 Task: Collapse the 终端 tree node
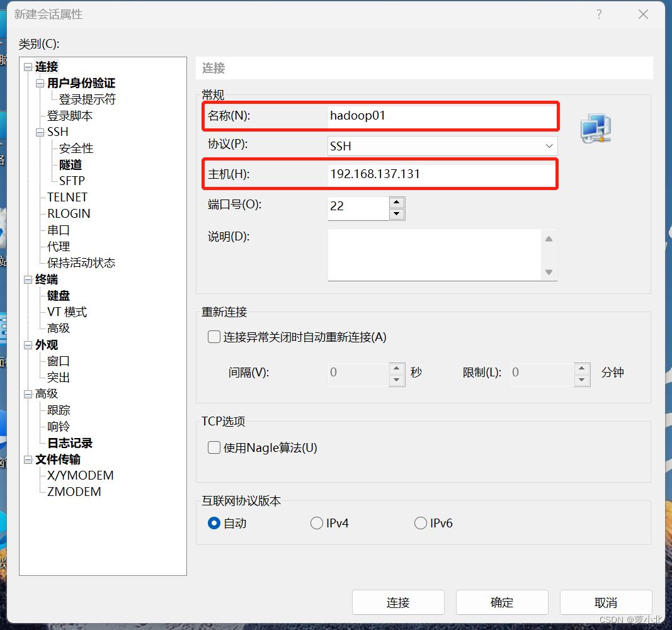(x=28, y=279)
